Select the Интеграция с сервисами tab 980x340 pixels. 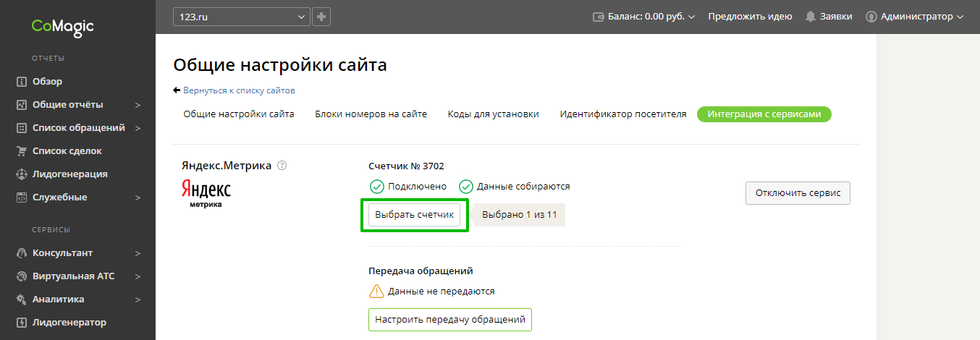[764, 114]
